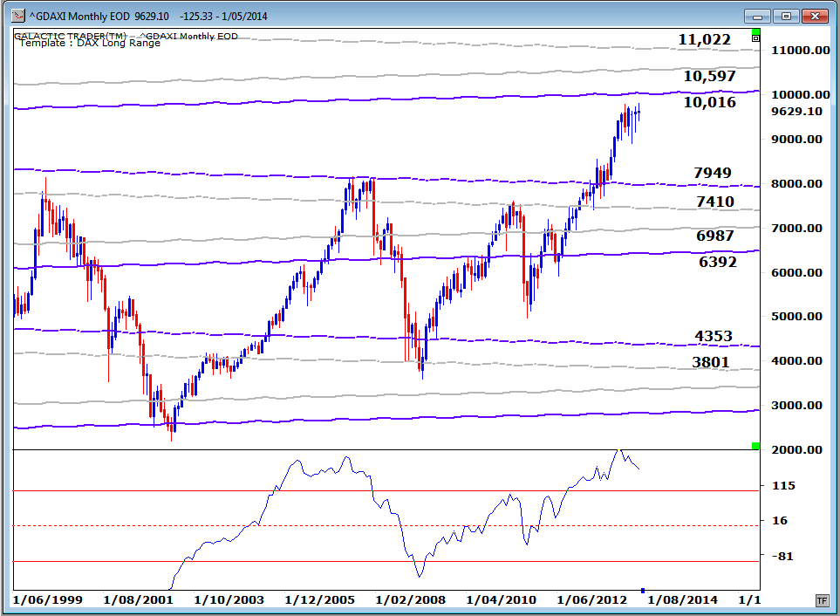Click the indicator level -81 label
This screenshot has height=616, width=840.
pyautogui.click(x=782, y=557)
